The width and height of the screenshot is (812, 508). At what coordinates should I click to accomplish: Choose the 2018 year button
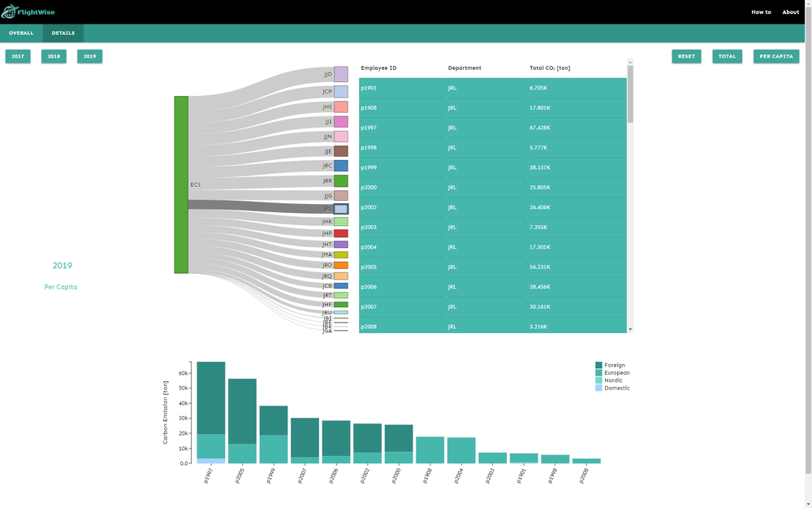click(54, 56)
